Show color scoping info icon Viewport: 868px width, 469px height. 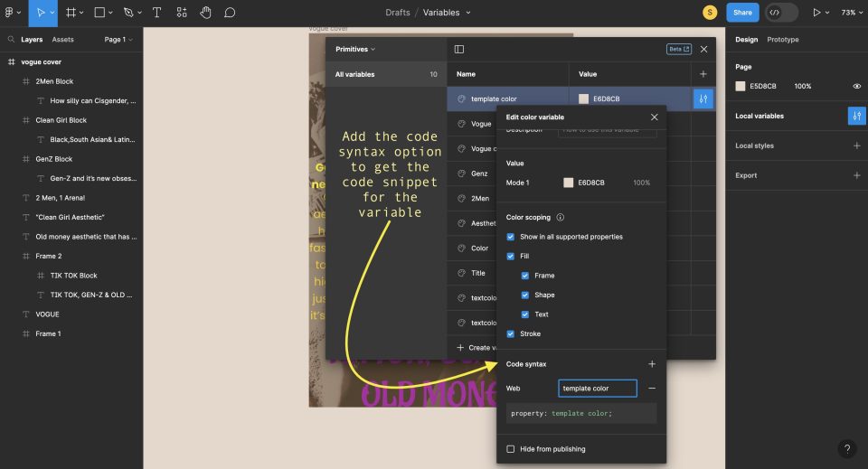click(x=561, y=218)
